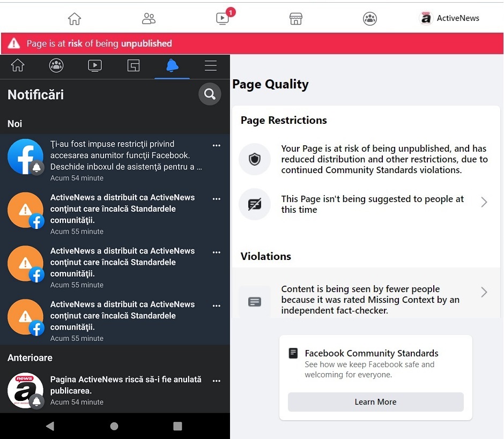Image resolution: width=504 pixels, height=439 pixels.
Task: Click the 'Violations' heading
Action: point(266,256)
